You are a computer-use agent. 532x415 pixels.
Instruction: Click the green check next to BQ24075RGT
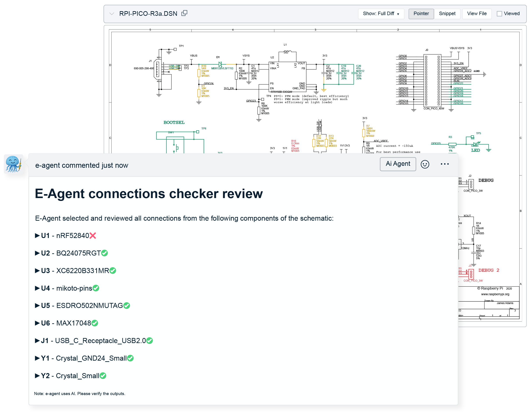click(x=105, y=253)
